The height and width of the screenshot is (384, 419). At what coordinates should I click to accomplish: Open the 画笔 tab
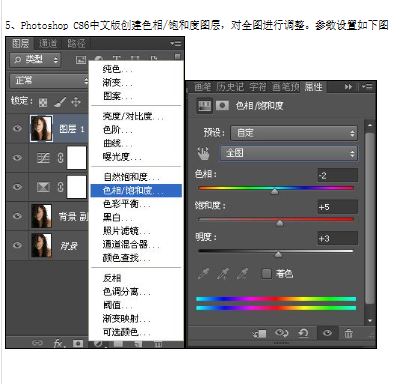click(x=202, y=87)
